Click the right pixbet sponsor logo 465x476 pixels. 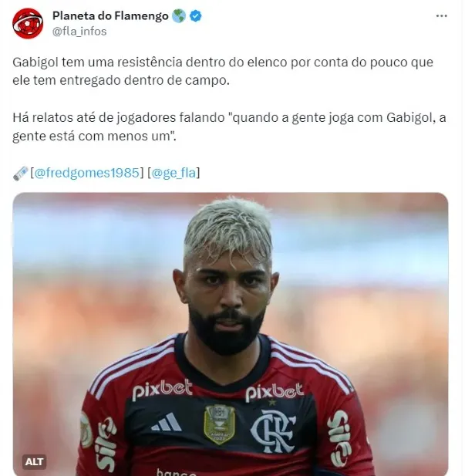pos(275,392)
